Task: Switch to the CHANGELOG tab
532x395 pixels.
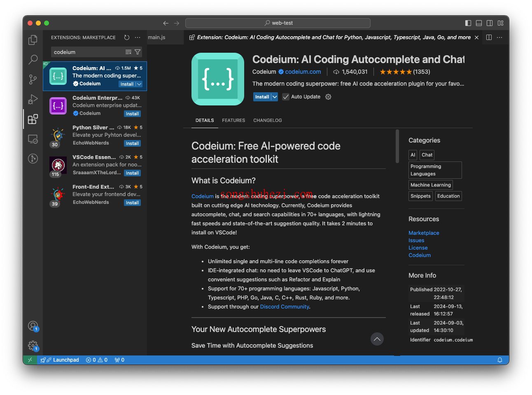Action: click(268, 120)
